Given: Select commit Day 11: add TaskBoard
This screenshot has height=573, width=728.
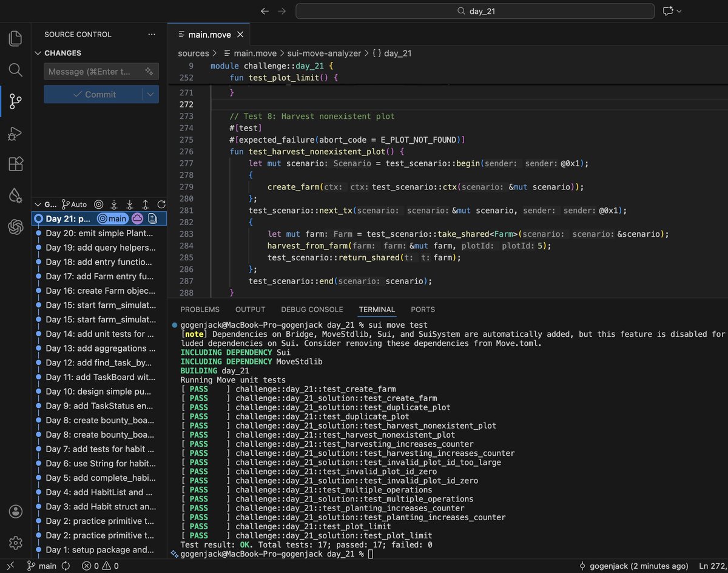Looking at the screenshot, I should click(x=99, y=377).
